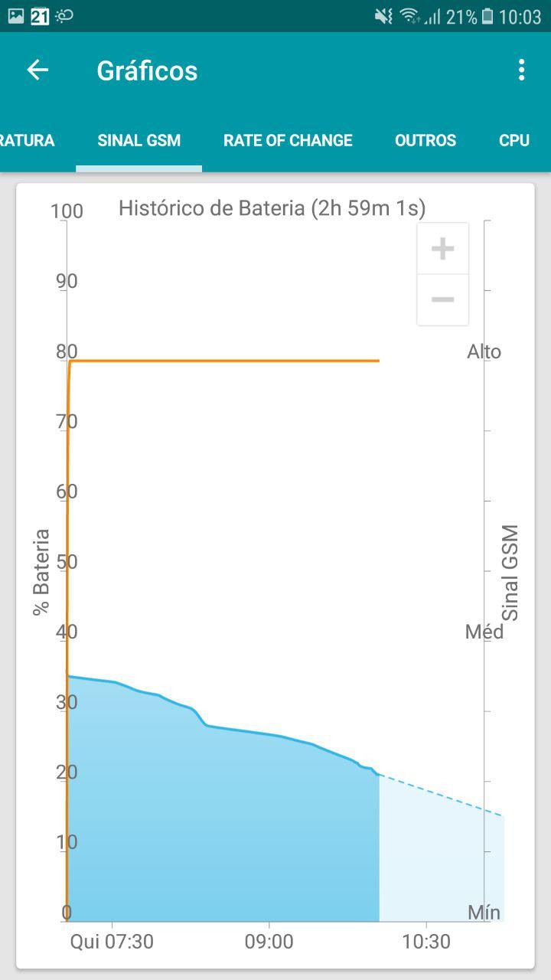
Task: Tap the battery icon in status bar
Action: 487,16
